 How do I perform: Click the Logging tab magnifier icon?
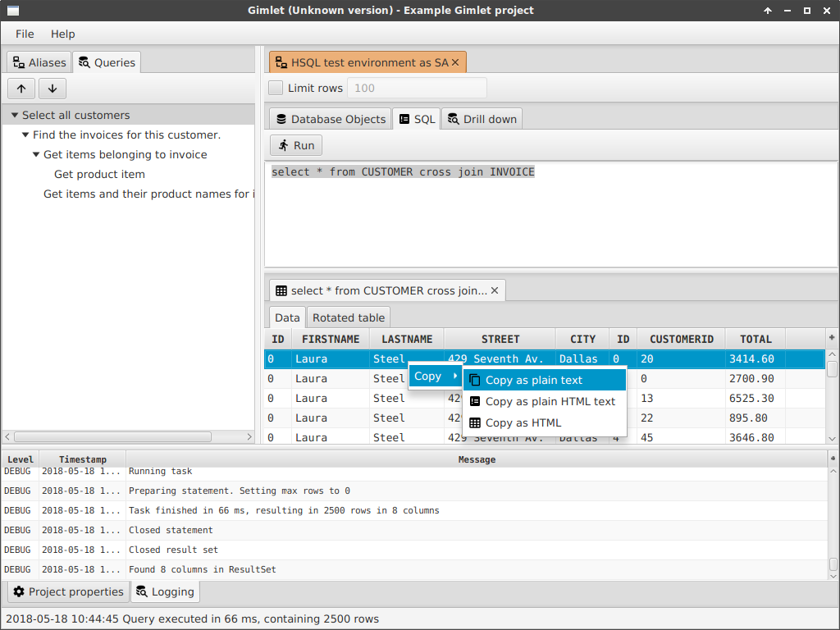[x=141, y=591]
